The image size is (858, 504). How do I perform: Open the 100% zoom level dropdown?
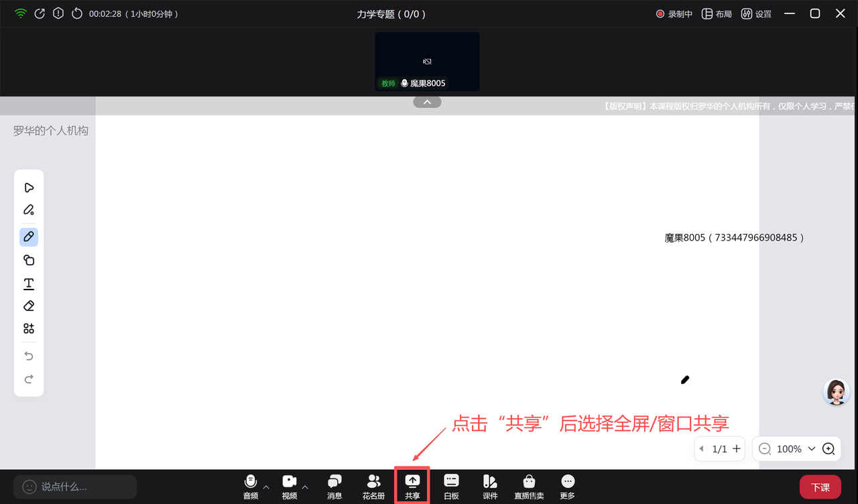[812, 449]
